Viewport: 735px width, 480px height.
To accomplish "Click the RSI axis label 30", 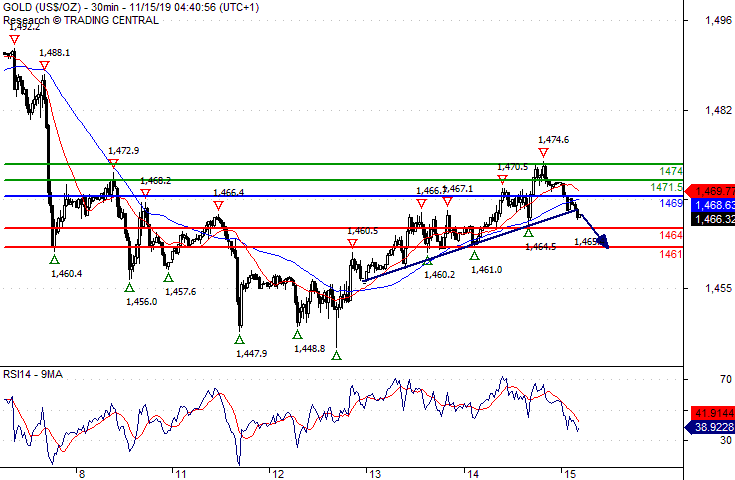I will [x=726, y=440].
